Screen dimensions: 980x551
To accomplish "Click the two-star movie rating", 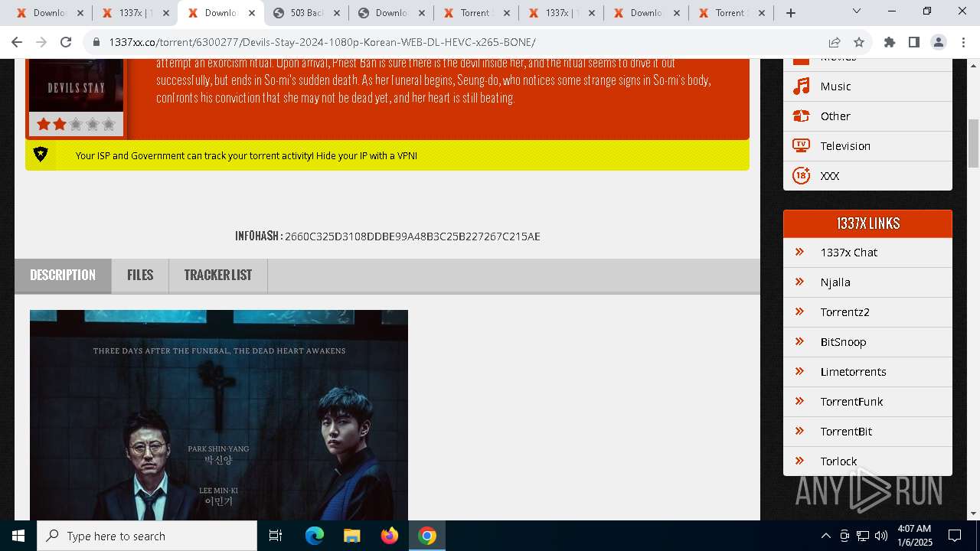I will click(76, 124).
